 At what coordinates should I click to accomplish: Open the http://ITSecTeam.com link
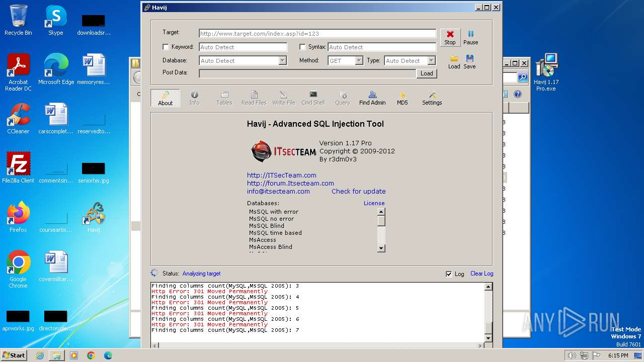pos(281,175)
